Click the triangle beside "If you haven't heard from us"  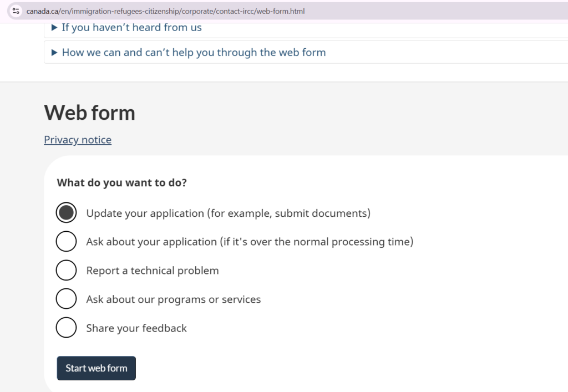pyautogui.click(x=54, y=28)
